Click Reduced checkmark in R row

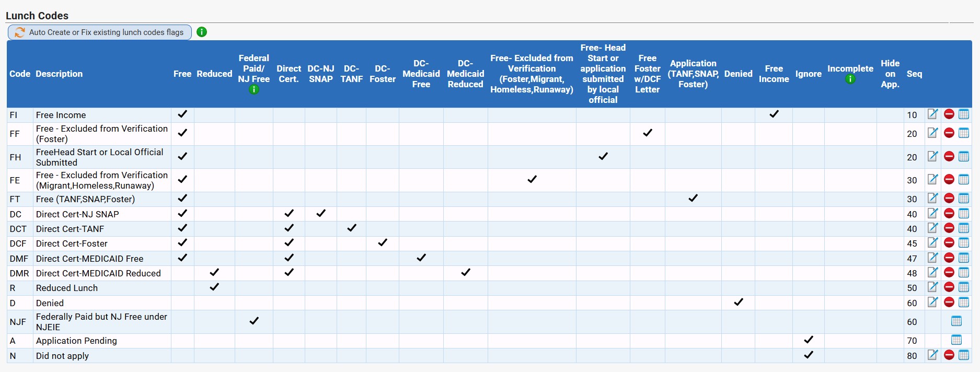click(214, 287)
